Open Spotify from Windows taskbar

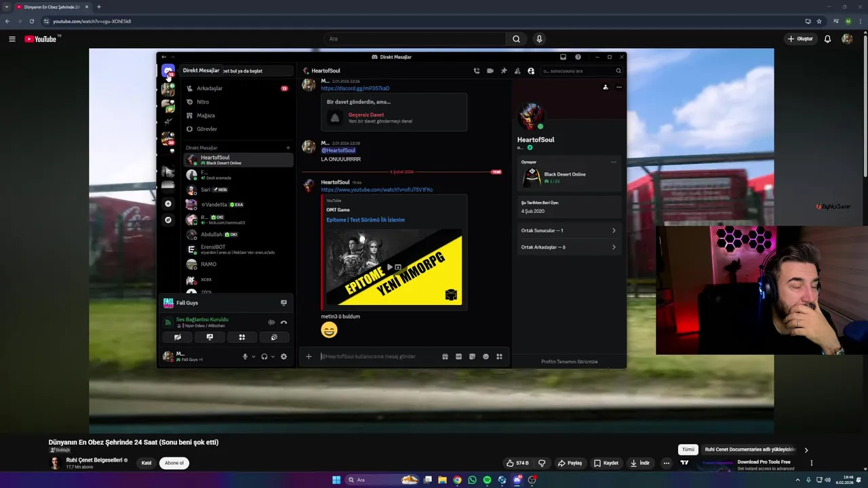(487, 480)
